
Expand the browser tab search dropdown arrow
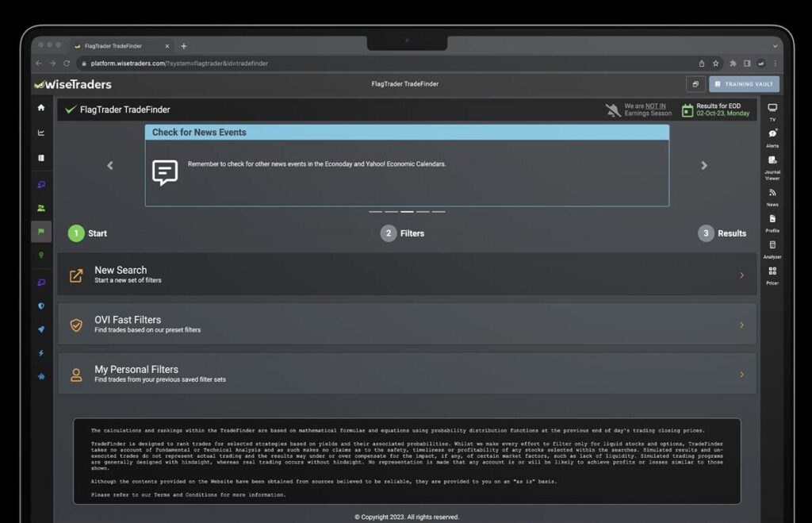tap(776, 46)
